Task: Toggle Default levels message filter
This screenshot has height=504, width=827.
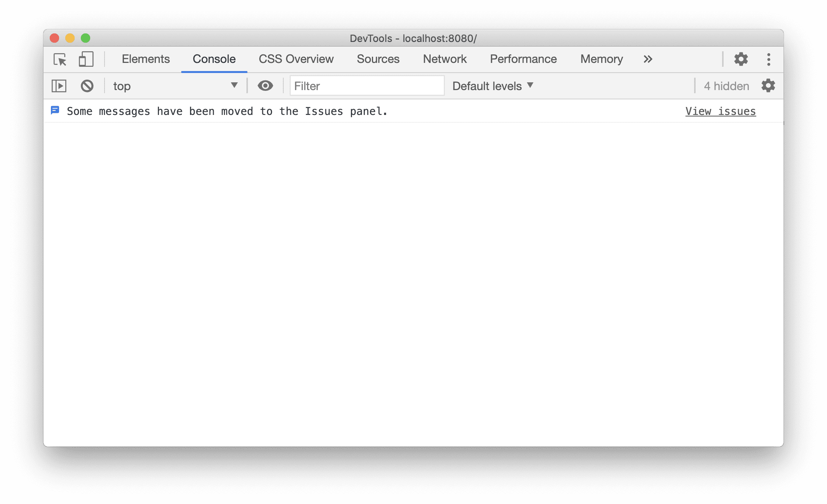Action: (492, 85)
